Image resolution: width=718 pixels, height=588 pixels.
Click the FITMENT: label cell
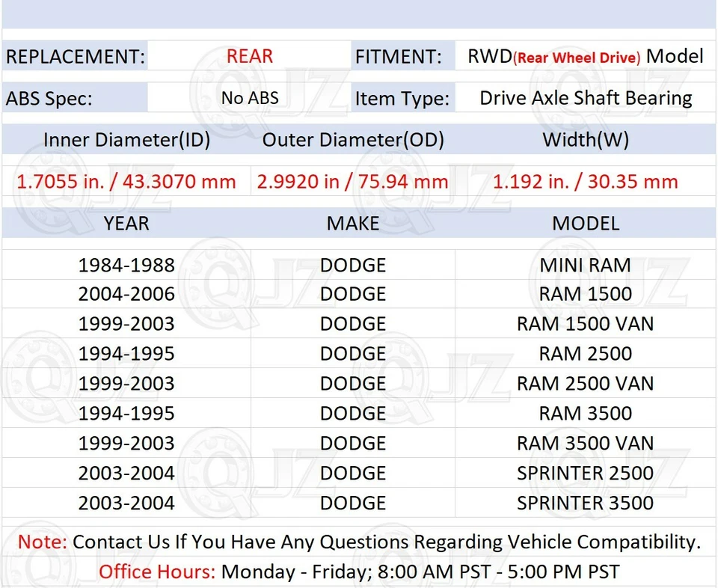pos(403,56)
